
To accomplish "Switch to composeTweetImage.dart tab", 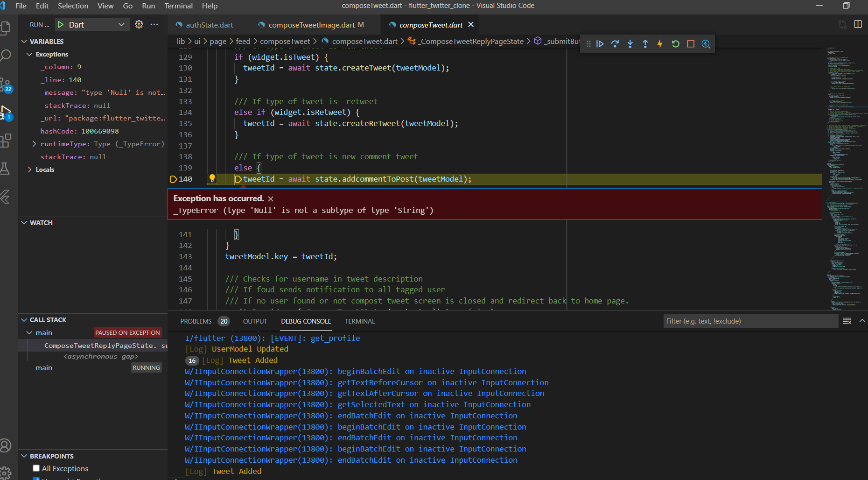I will coord(315,25).
